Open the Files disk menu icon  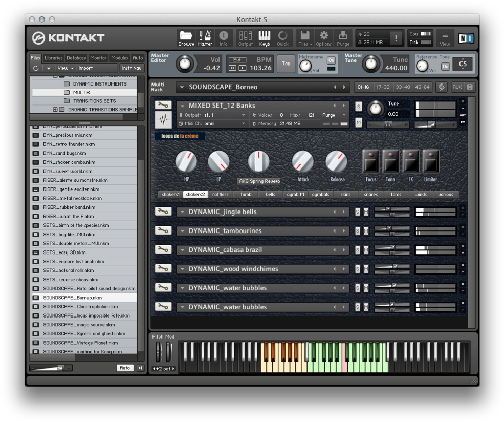[305, 38]
